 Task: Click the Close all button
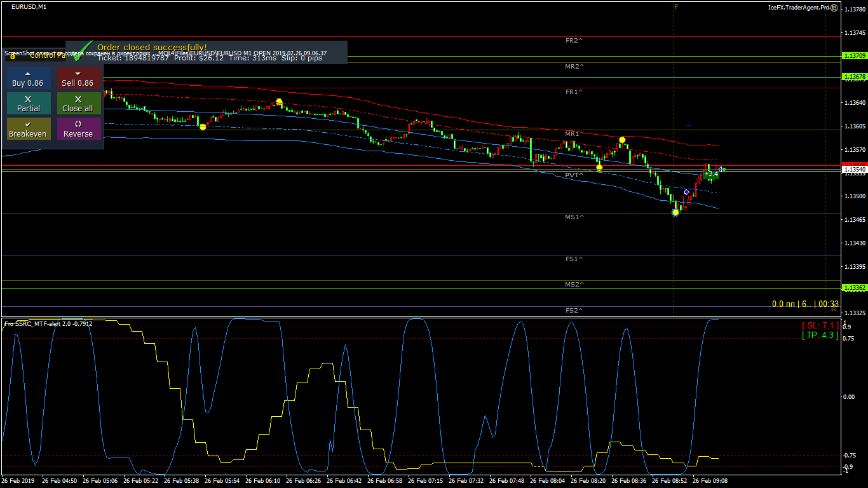[78, 104]
